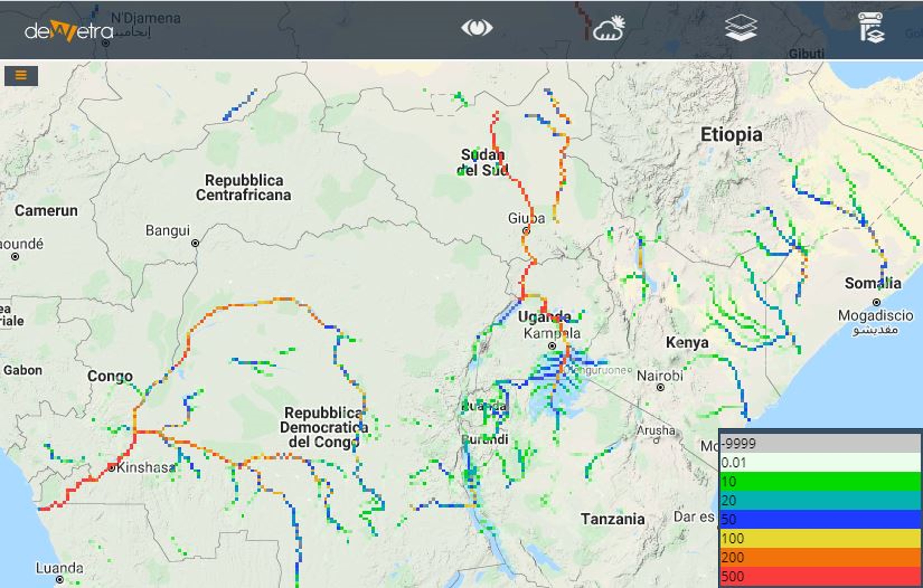This screenshot has width=923, height=588.
Task: Click the Mogadiscio city marker
Action: pos(876,303)
